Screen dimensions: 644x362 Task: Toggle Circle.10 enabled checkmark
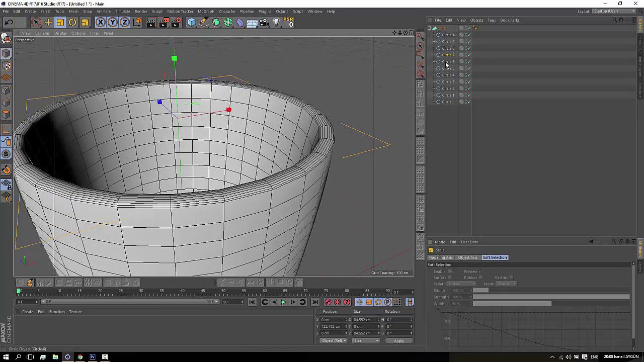click(468, 35)
